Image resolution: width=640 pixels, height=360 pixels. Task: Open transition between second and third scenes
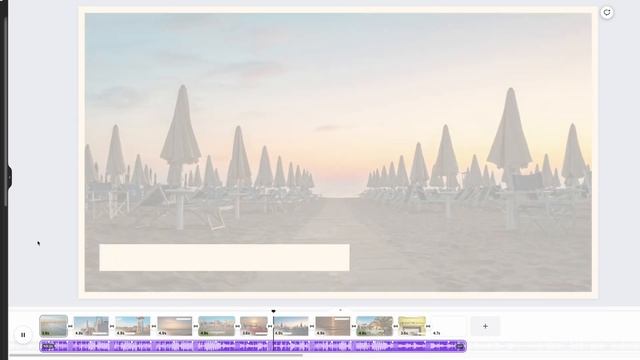point(112,326)
